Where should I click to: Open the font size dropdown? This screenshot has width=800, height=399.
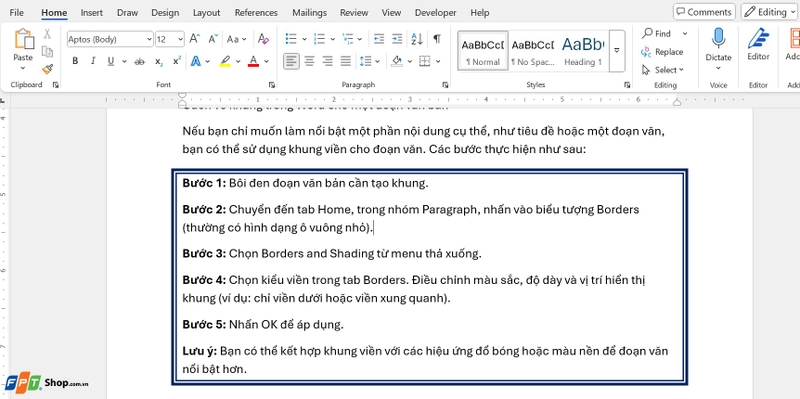click(180, 39)
